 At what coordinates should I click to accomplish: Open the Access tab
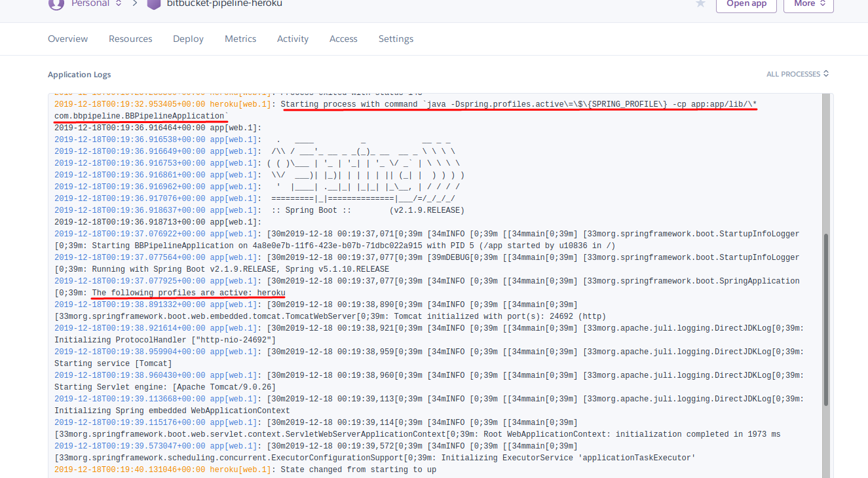click(x=343, y=39)
